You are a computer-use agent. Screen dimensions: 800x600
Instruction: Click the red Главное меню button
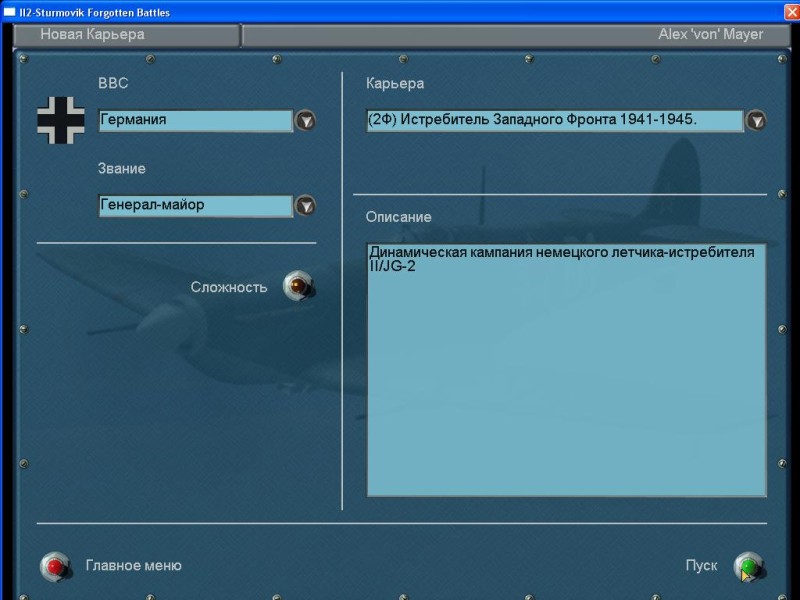point(55,566)
